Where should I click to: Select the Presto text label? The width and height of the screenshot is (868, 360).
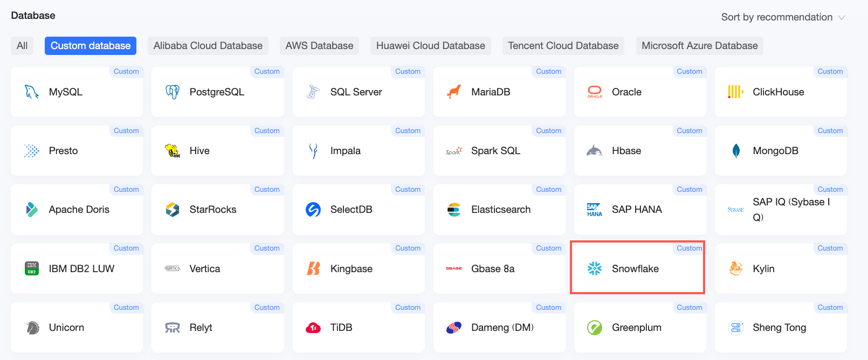pyautogui.click(x=63, y=151)
